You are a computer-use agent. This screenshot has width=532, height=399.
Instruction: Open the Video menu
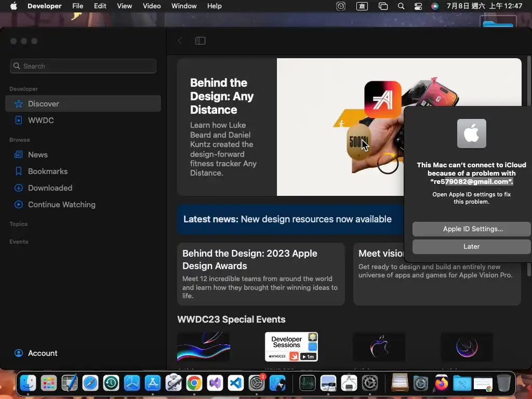[152, 6]
